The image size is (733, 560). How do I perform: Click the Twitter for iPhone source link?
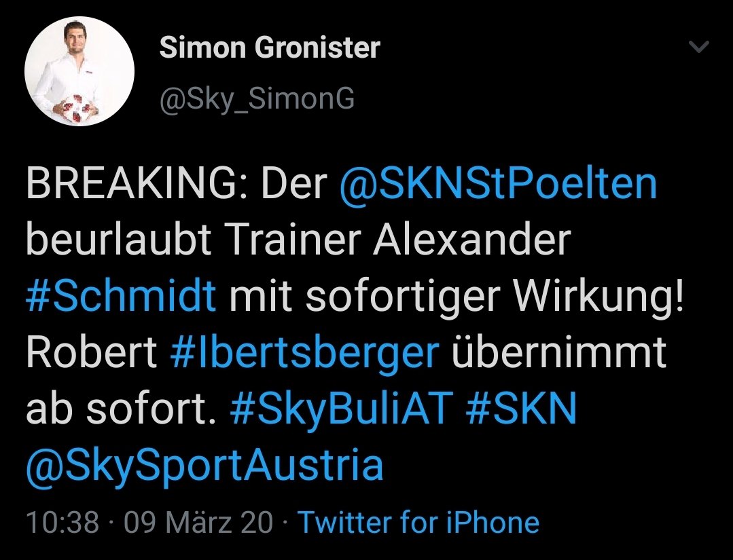click(418, 522)
